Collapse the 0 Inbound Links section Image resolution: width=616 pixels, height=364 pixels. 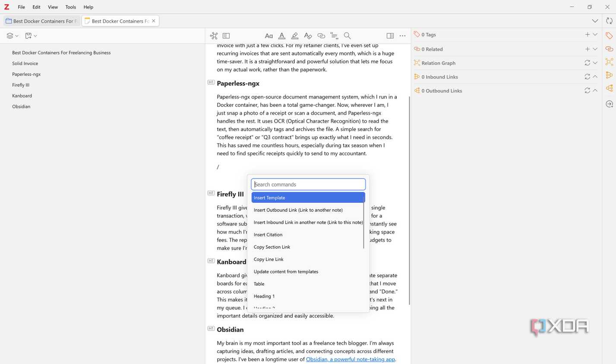tap(595, 77)
